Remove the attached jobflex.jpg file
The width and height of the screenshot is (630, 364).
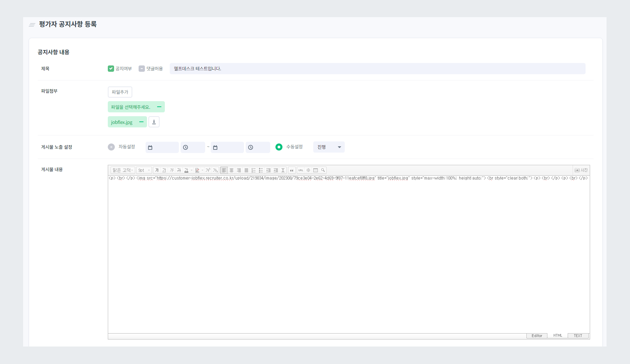[x=141, y=122]
